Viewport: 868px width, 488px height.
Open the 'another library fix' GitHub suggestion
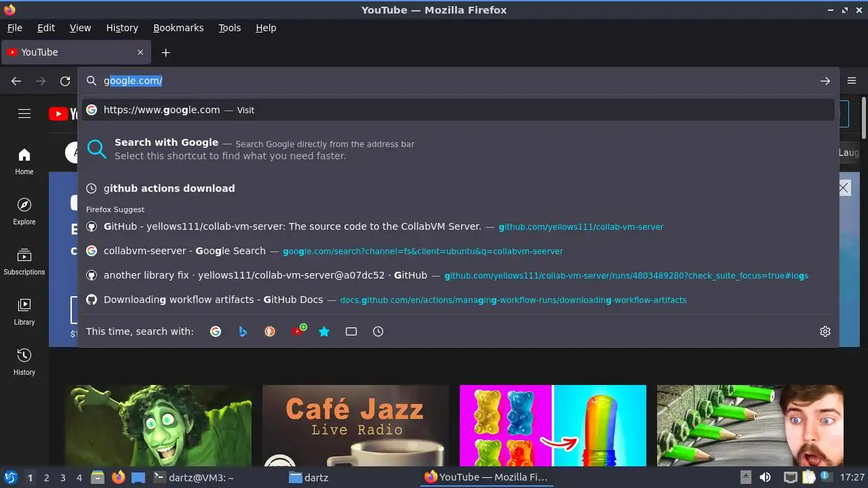coord(458,275)
